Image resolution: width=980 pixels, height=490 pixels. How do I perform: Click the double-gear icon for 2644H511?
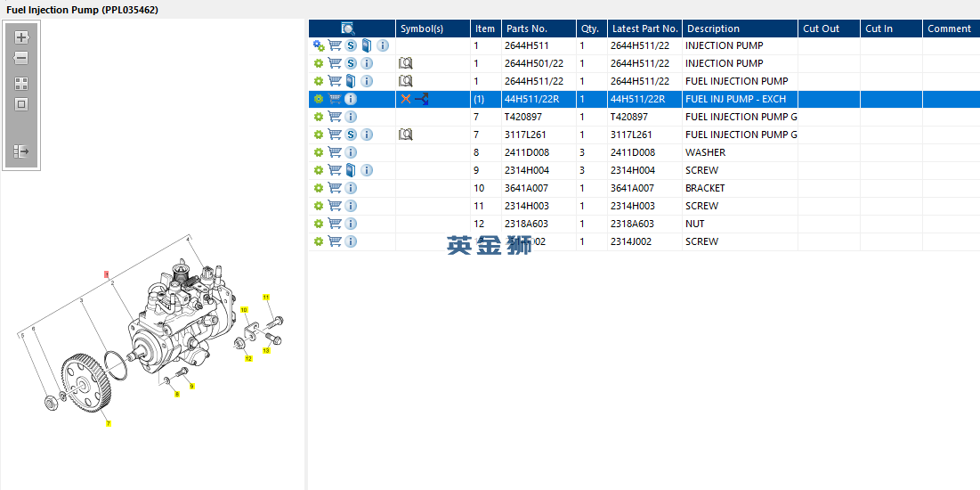click(x=319, y=45)
